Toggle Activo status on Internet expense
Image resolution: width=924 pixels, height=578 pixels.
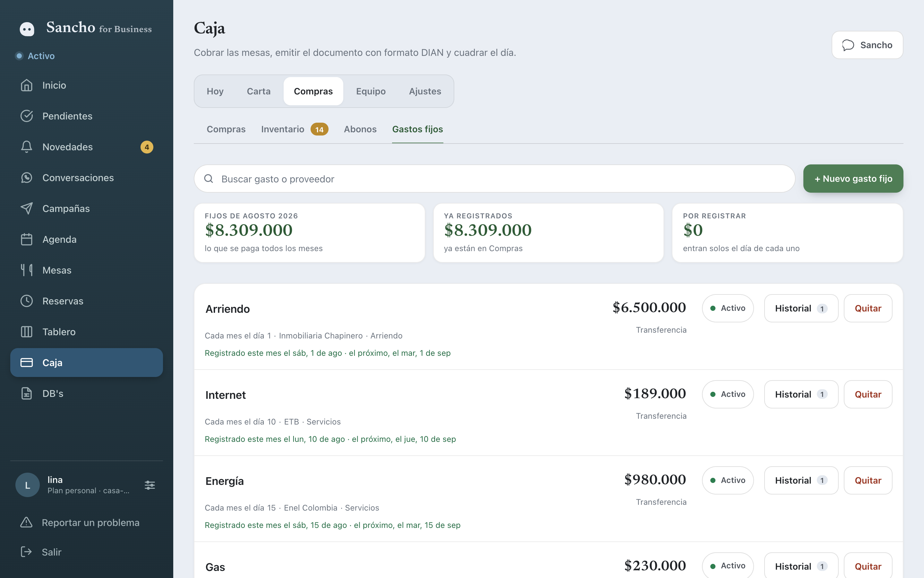(x=728, y=394)
